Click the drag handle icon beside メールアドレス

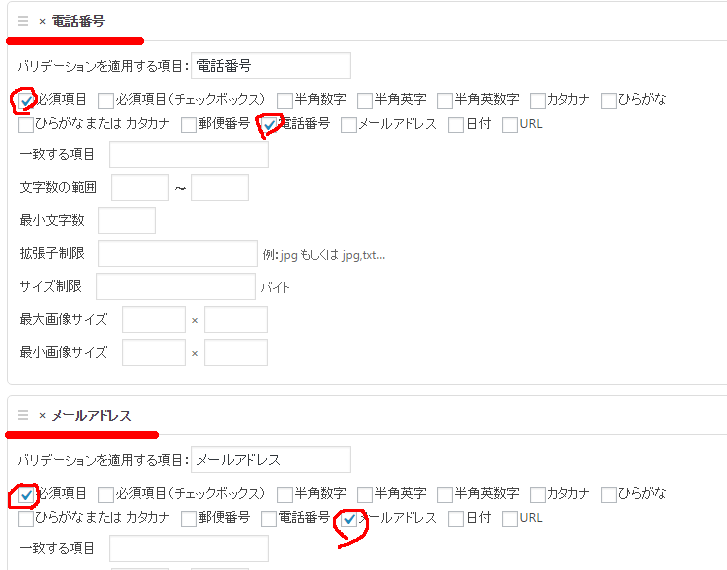click(x=23, y=415)
